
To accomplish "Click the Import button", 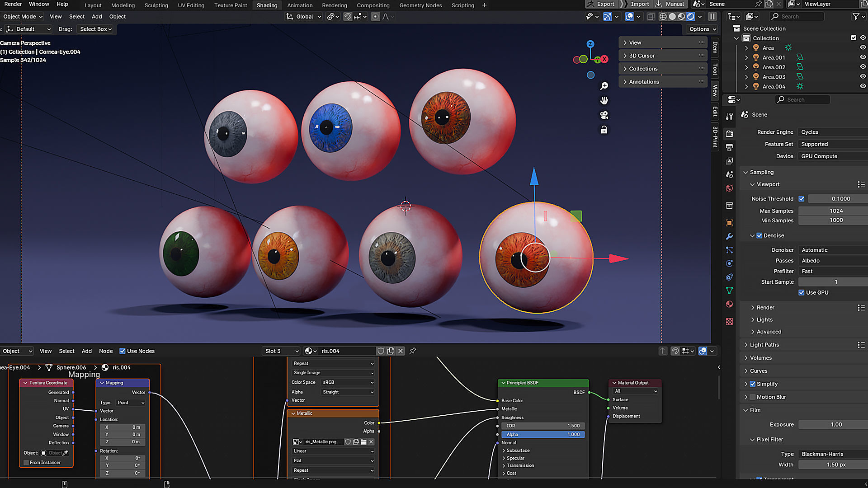I will (636, 4).
